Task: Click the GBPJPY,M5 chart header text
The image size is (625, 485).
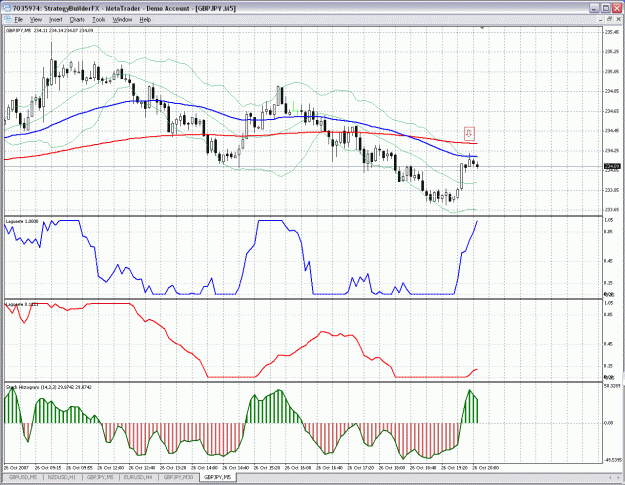Action: [49, 30]
